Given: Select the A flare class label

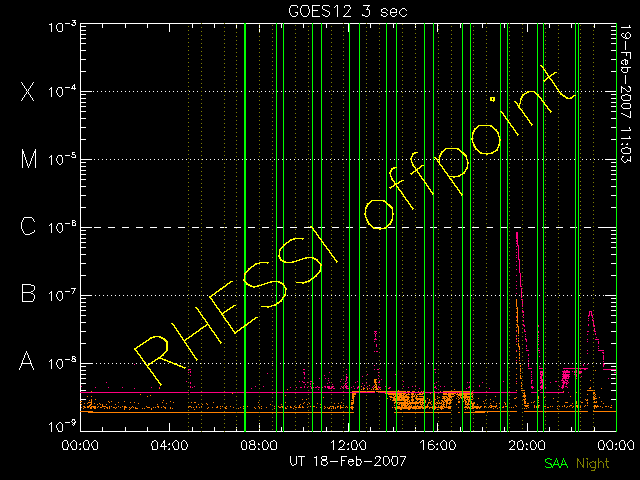Looking at the screenshot, I should (27, 361).
